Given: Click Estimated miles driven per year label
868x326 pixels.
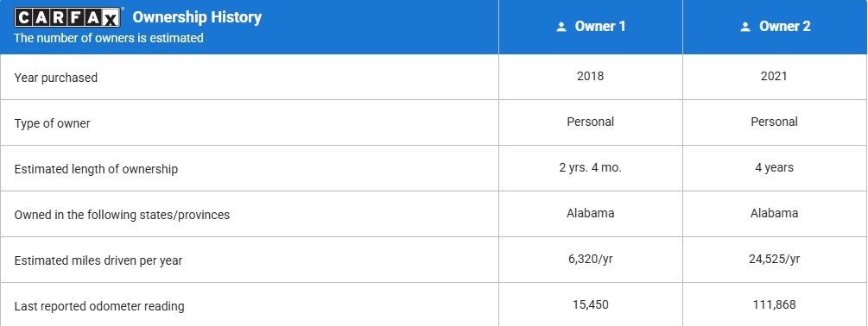Looking at the screenshot, I should pos(98,260).
